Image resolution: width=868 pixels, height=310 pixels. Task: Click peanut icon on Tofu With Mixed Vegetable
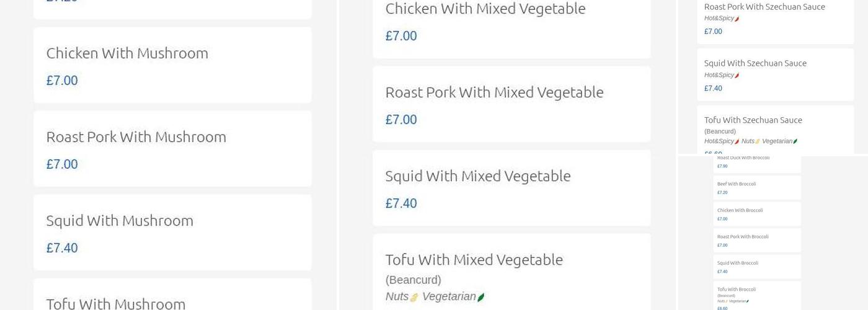(414, 297)
